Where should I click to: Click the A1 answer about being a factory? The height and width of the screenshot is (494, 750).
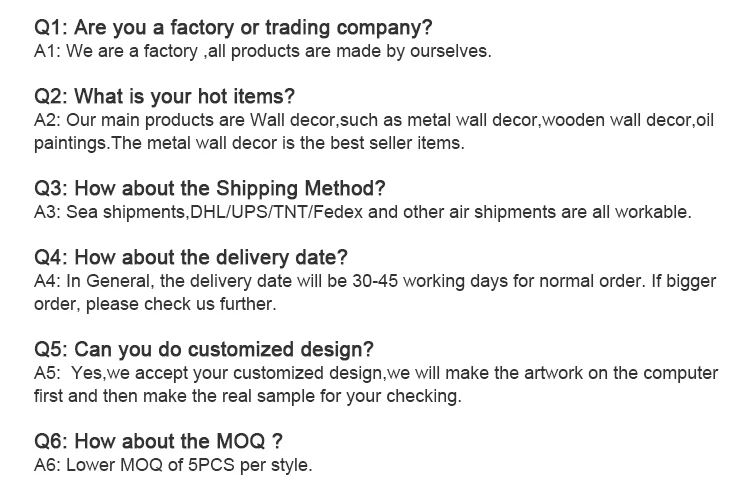point(262,50)
